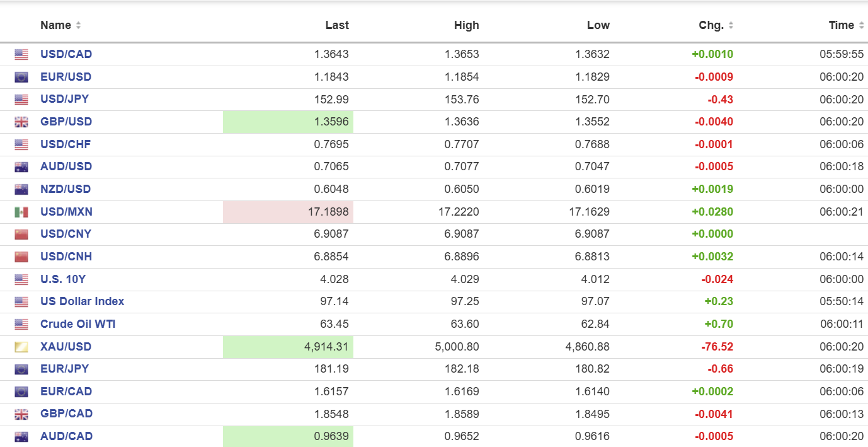Sort the table using the Name column arrows
This screenshot has height=447, width=868.
(x=78, y=25)
